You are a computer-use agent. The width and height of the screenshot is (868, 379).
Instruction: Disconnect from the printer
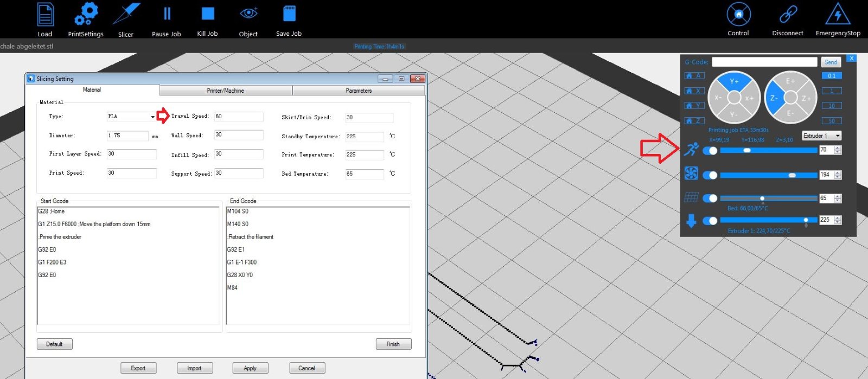[788, 15]
